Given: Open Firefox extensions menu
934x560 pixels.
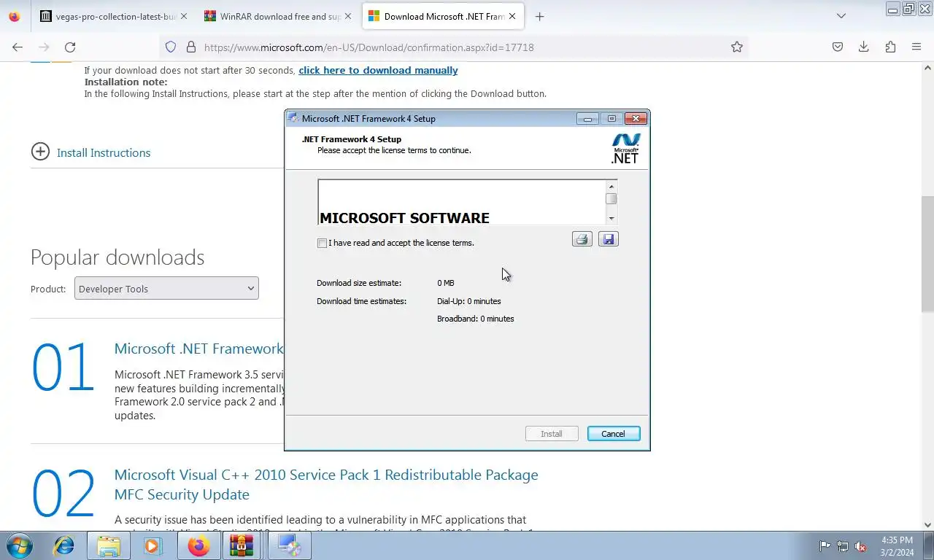Looking at the screenshot, I should (890, 47).
